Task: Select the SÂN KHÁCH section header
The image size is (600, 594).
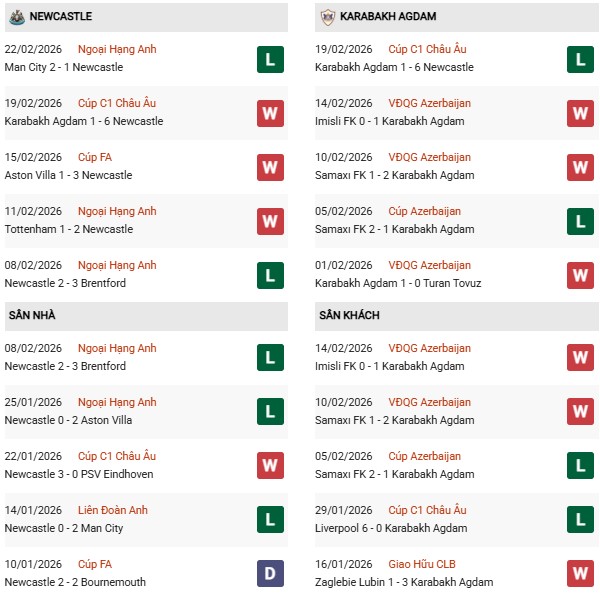Action: pyautogui.click(x=349, y=316)
